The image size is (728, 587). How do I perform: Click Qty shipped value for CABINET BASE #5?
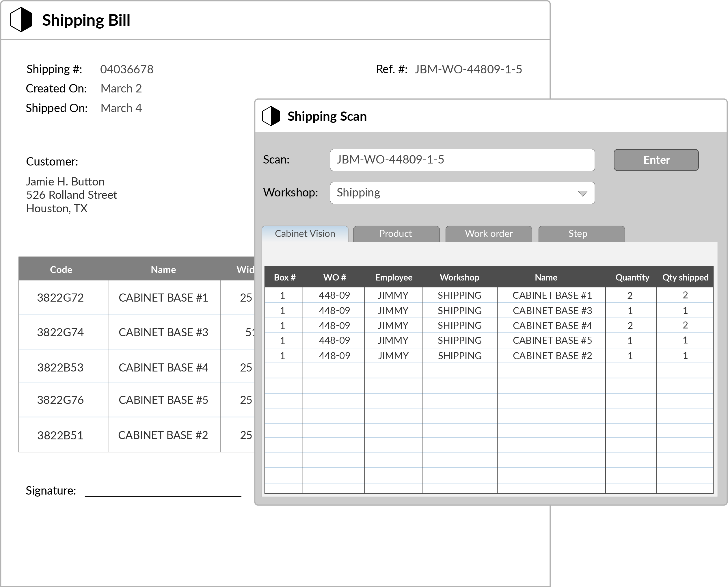click(685, 340)
